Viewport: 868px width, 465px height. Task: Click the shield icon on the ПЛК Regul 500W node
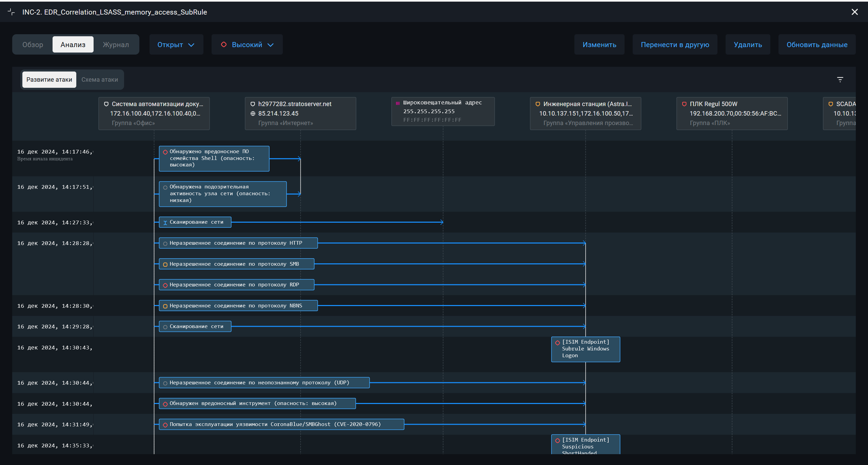pos(684,104)
